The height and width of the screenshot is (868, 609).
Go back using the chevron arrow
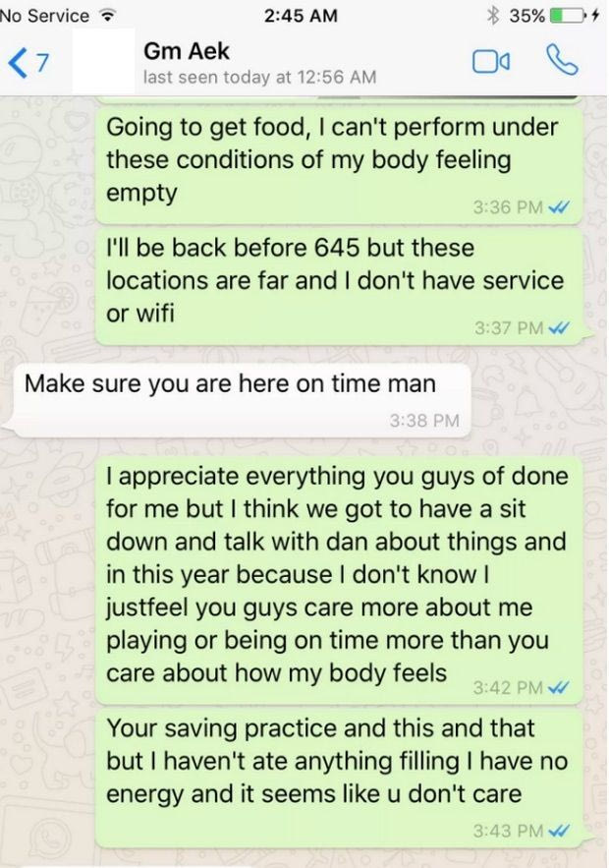(17, 63)
